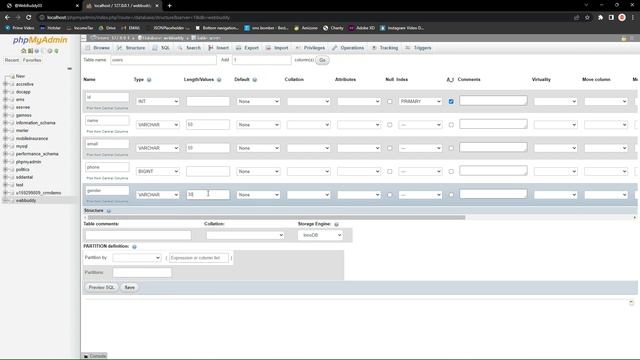640x360 pixels.
Task: Bookmark this page with the star icon
Action: (587, 17)
